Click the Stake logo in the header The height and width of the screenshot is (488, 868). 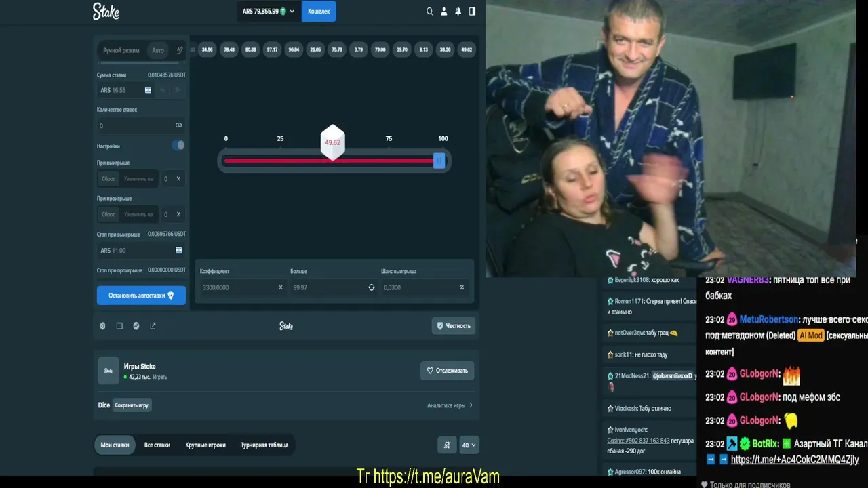106,11
